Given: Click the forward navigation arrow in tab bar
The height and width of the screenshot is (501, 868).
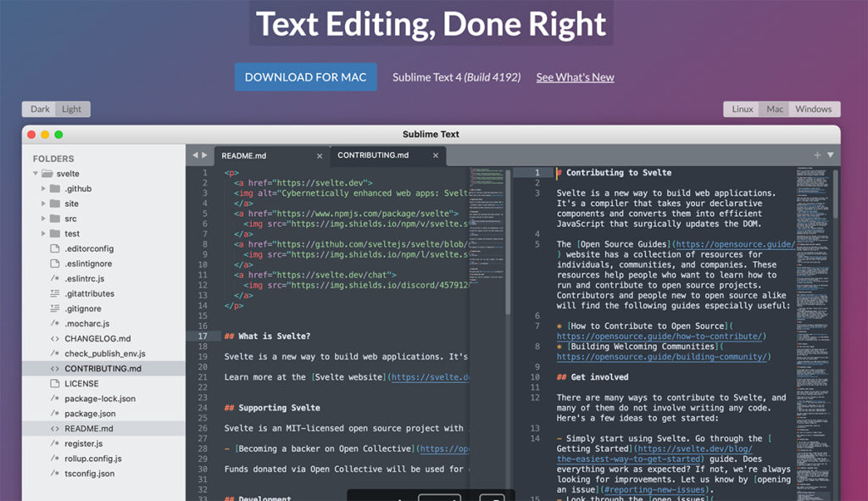Looking at the screenshot, I should [x=204, y=155].
